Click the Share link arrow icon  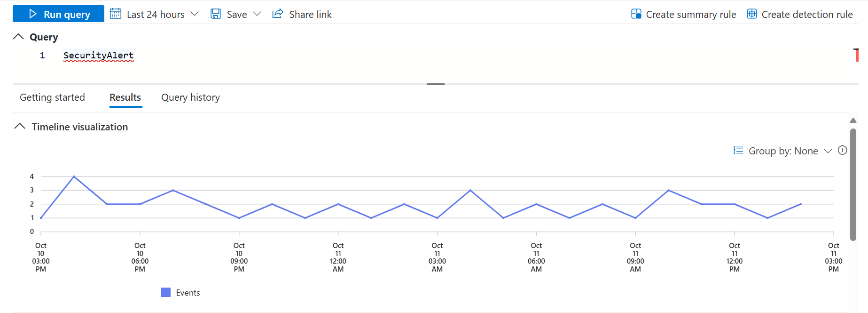coord(278,14)
